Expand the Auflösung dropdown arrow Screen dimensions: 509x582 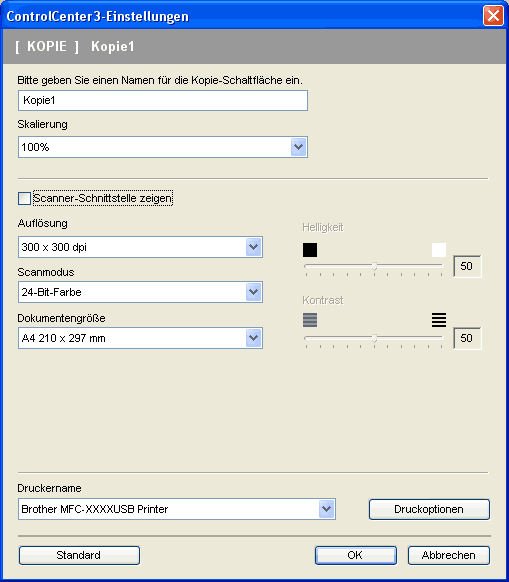pos(254,247)
